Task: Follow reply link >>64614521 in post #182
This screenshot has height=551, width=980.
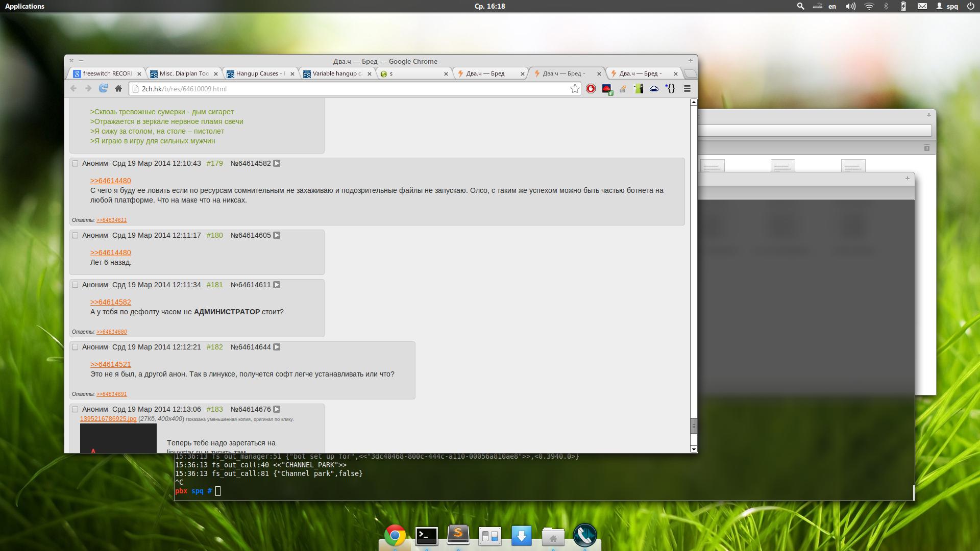Action: pos(110,364)
